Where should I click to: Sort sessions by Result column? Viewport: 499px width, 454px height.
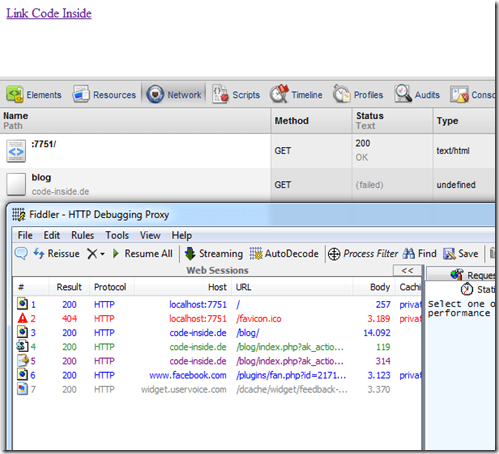click(69, 287)
